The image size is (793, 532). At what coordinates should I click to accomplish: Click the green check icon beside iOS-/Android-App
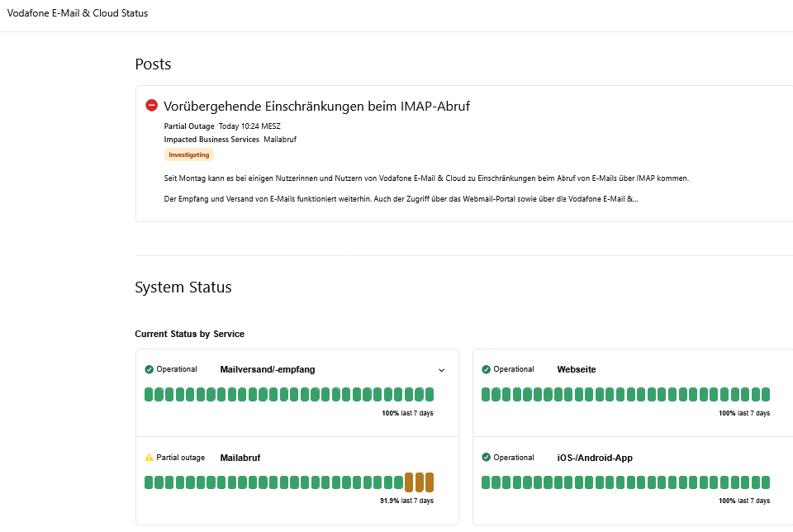[486, 457]
